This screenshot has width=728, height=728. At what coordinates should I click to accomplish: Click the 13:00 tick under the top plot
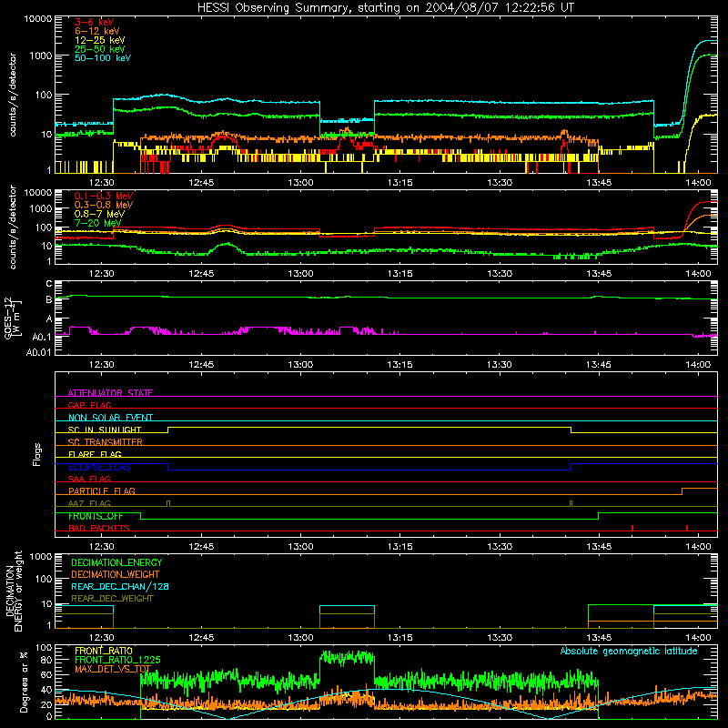(x=300, y=183)
